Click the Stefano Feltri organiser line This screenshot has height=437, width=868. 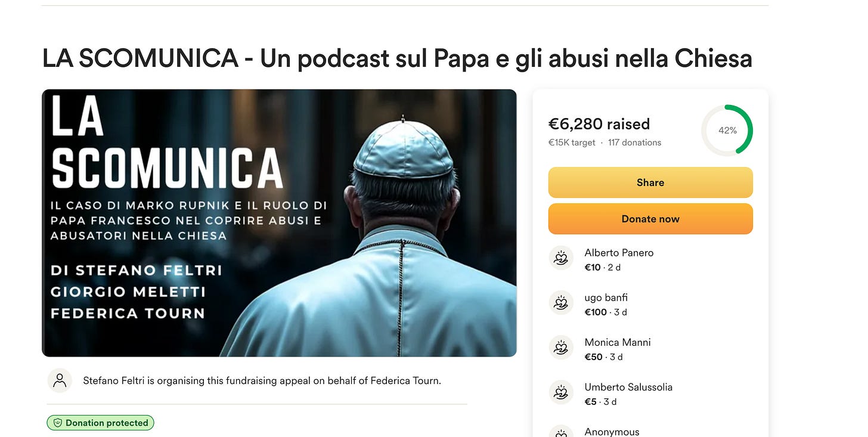262,380
